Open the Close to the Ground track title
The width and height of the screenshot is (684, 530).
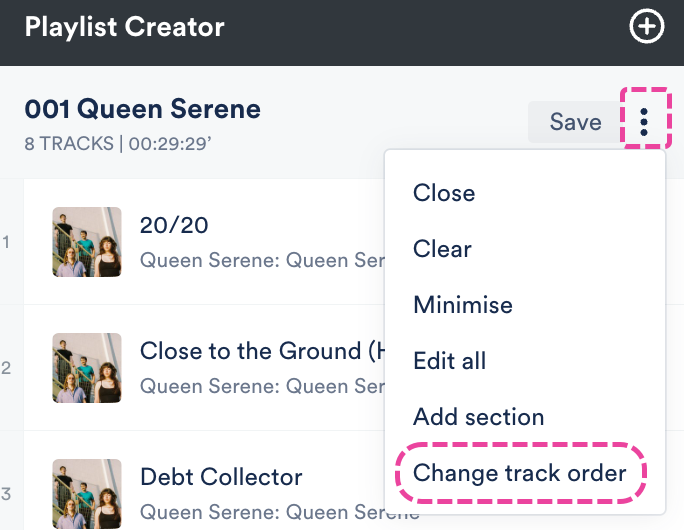coord(262,351)
